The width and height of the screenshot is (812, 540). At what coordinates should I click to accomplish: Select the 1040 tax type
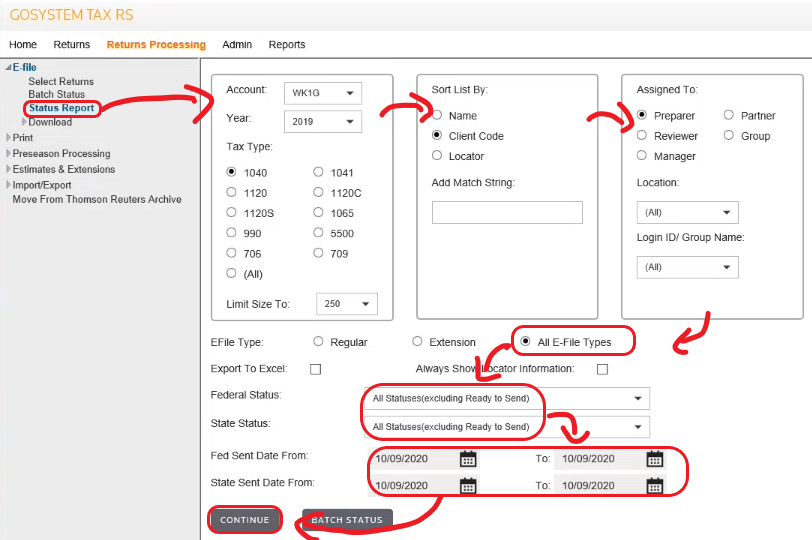tap(231, 172)
